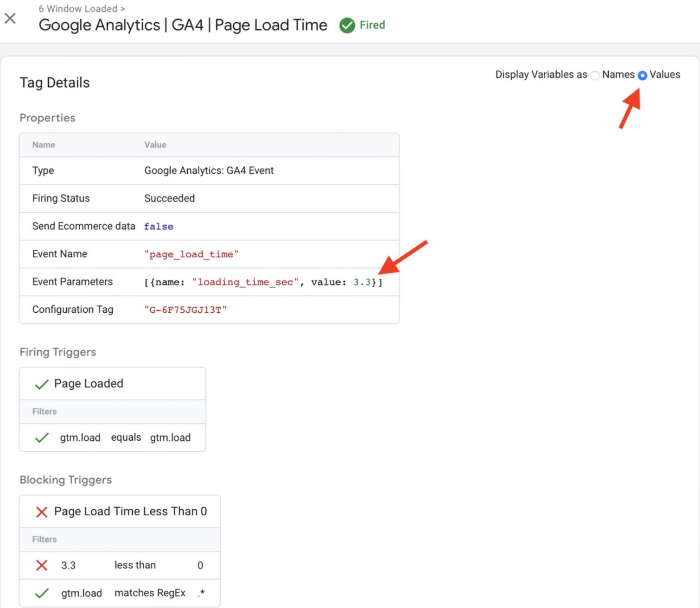700x608 pixels.
Task: Click the Fired status label
Action: pos(372,25)
